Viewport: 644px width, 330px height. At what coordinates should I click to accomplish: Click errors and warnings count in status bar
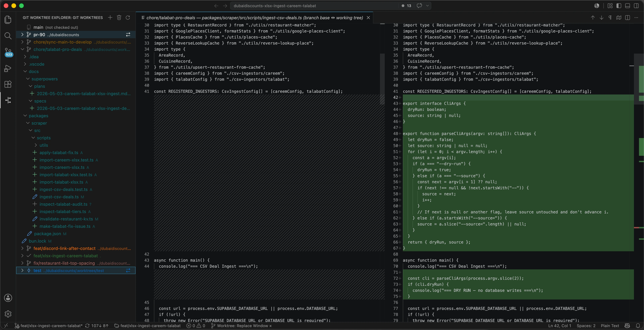196,326
